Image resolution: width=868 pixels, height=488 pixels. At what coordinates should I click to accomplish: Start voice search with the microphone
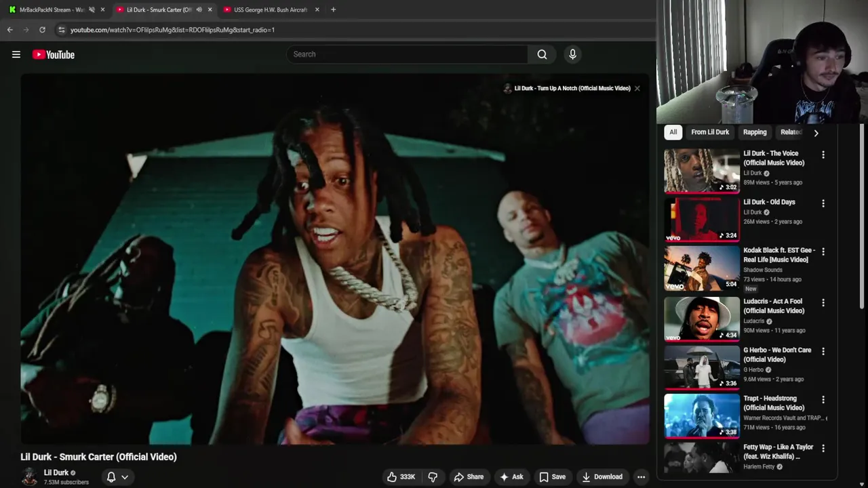pos(572,54)
